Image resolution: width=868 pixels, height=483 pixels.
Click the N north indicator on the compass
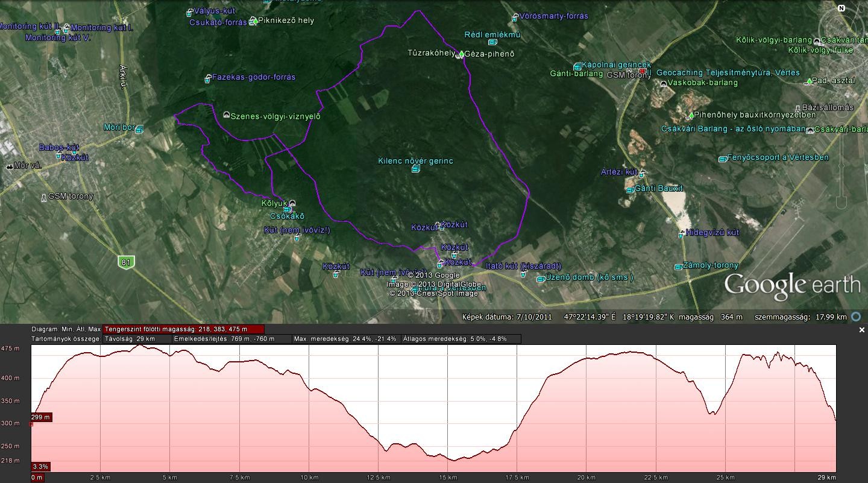click(x=841, y=8)
